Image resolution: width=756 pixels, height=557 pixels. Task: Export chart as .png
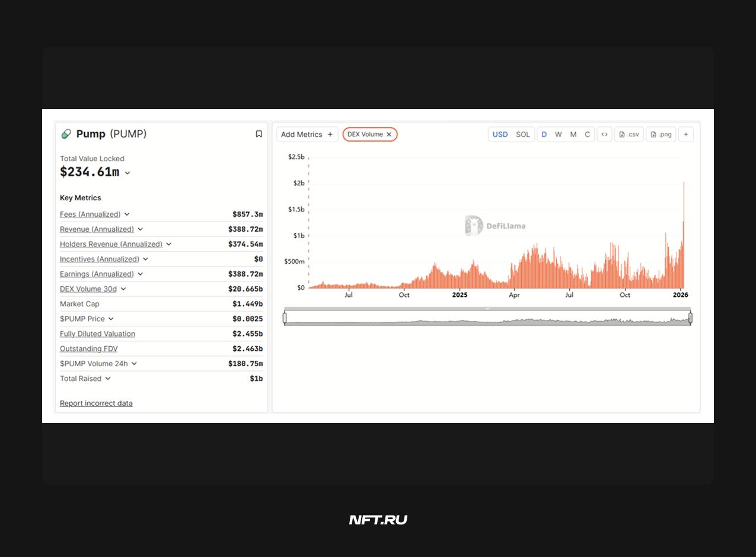tap(661, 135)
